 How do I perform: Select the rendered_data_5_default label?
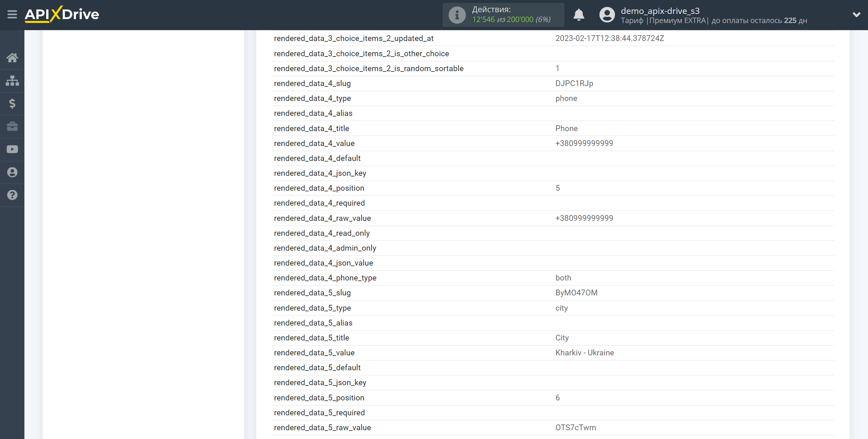pos(317,368)
